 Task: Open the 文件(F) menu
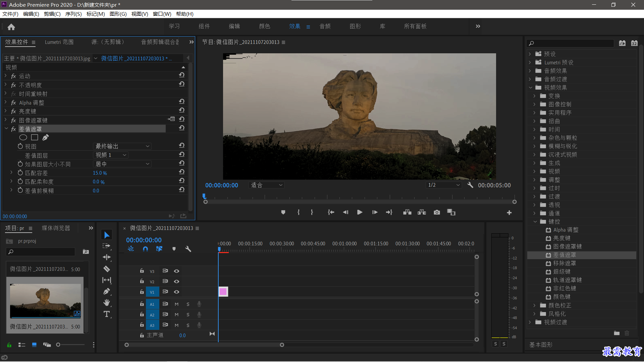10,14
